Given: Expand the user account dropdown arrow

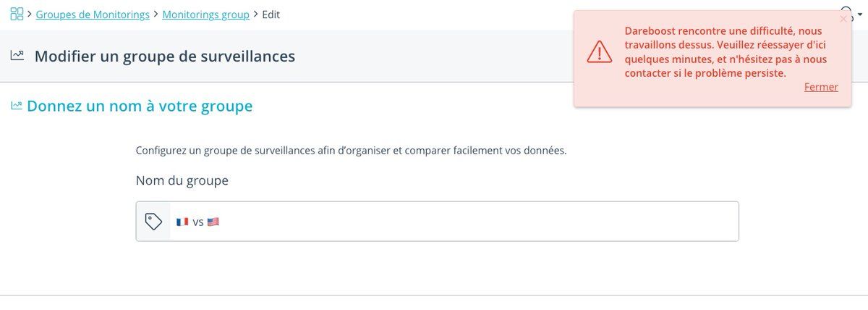Looking at the screenshot, I should point(859,14).
